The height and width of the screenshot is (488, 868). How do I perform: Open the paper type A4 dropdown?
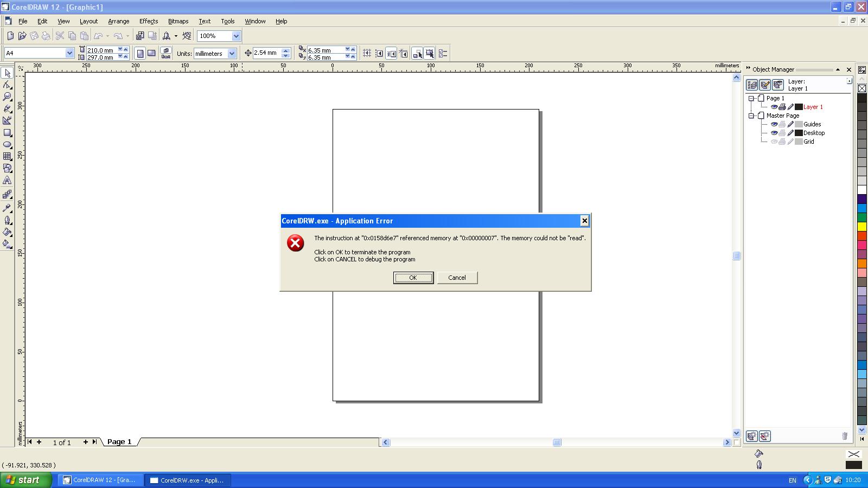coord(69,53)
